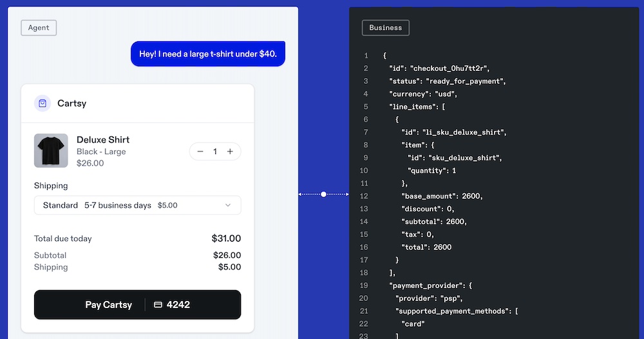Select the Agent panel label

39,28
